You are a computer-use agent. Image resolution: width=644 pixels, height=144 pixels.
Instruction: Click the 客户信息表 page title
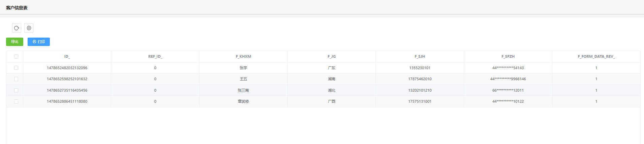(x=17, y=8)
